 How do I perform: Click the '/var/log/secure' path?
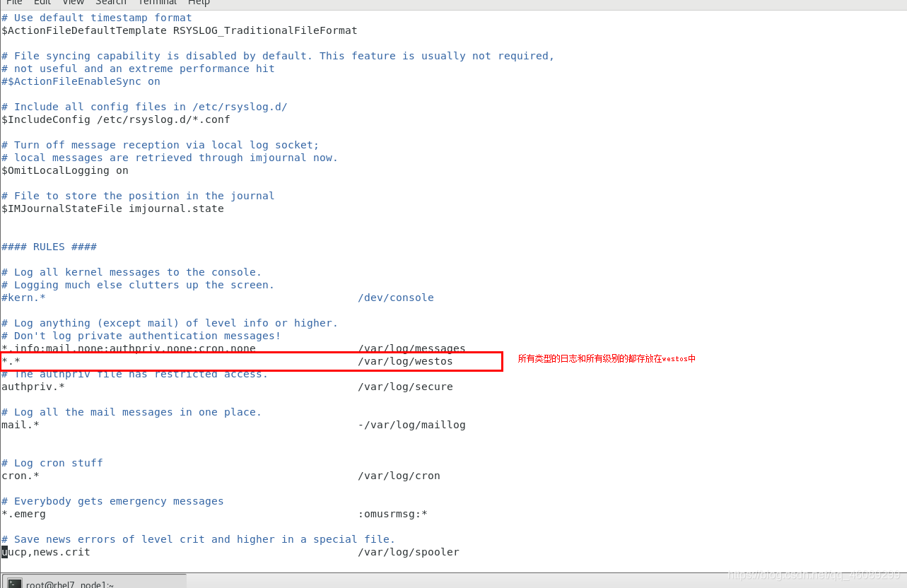pyautogui.click(x=405, y=387)
